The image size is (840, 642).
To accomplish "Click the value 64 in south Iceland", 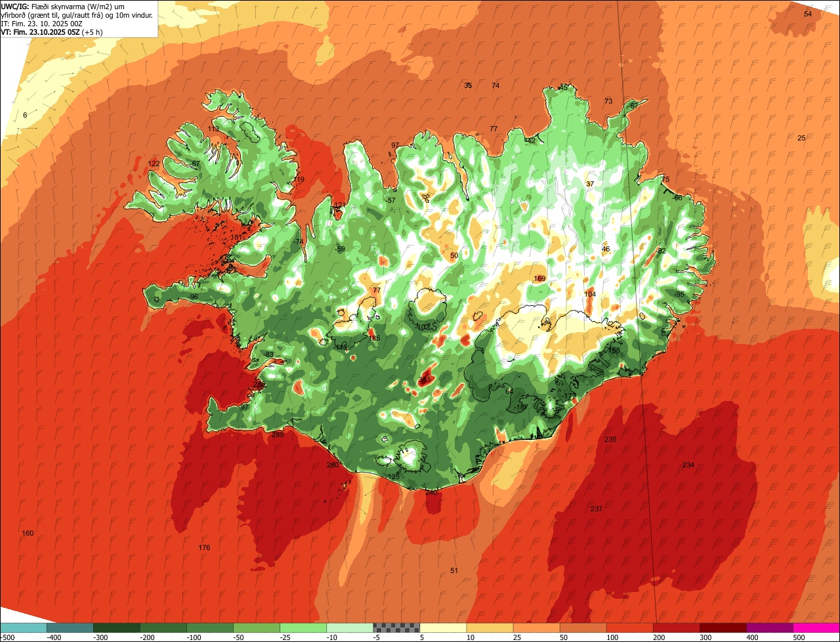I will [509, 391].
